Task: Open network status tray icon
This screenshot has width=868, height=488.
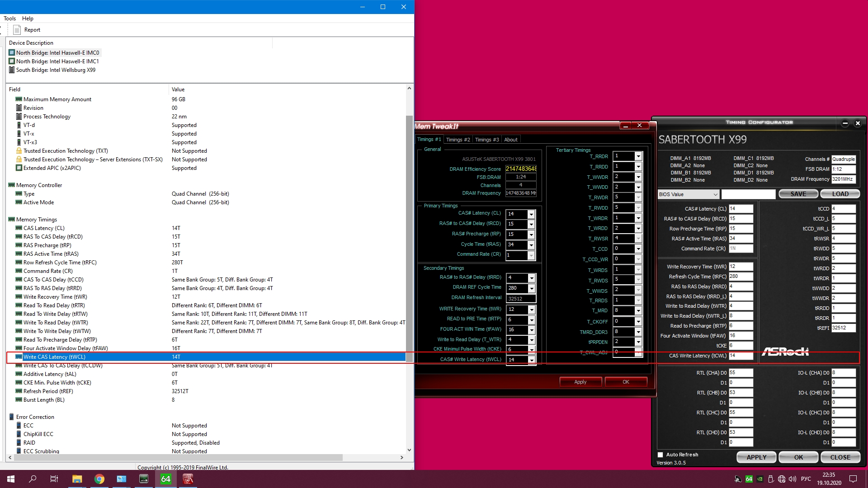Action: pyautogui.click(x=782, y=479)
